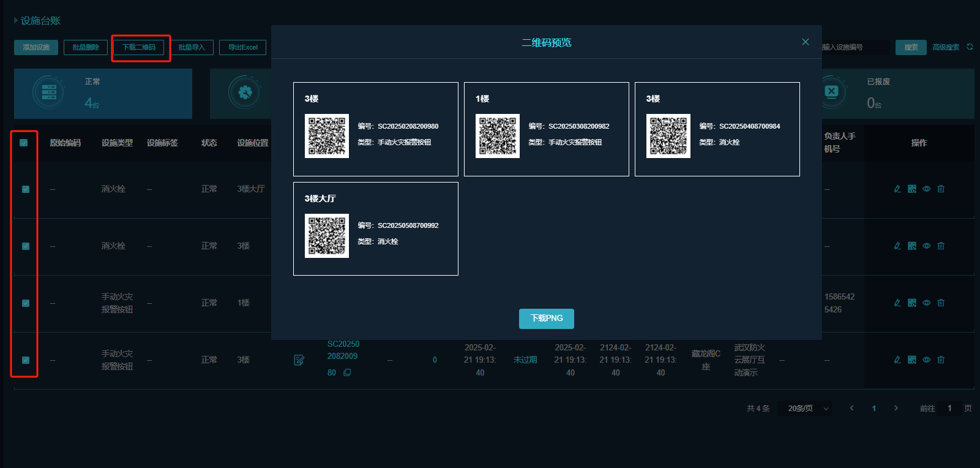Image resolution: width=980 pixels, height=468 pixels.
Task: Delete the 1楼 row using trash icon
Action: pos(941,303)
